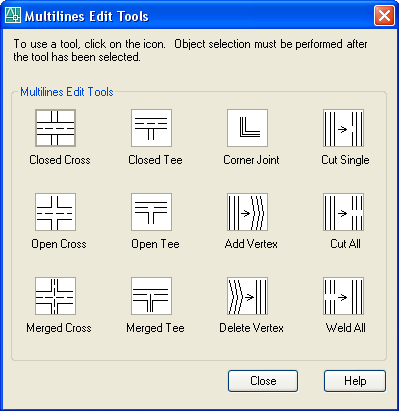The width and height of the screenshot is (399, 411).
Task: Select the Open Cross tool icon
Action: [55, 212]
